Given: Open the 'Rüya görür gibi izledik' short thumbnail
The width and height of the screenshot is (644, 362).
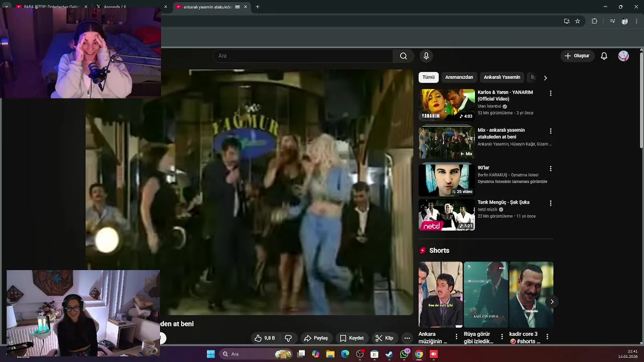Looking at the screenshot, I should click(486, 295).
